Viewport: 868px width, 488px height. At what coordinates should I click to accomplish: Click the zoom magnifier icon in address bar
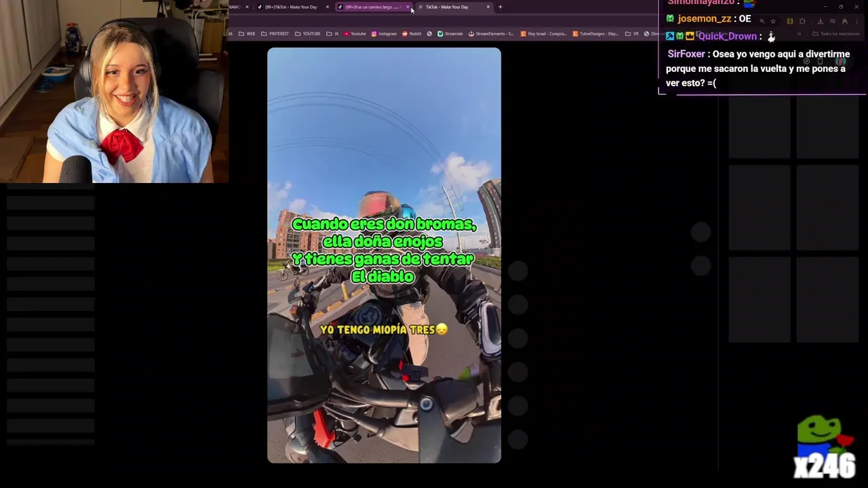coord(762,21)
